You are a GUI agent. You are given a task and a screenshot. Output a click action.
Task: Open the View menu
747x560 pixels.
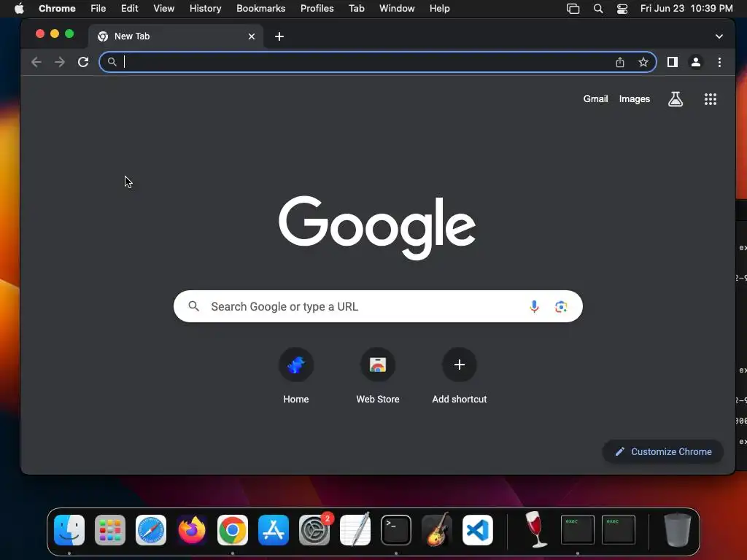(x=163, y=8)
